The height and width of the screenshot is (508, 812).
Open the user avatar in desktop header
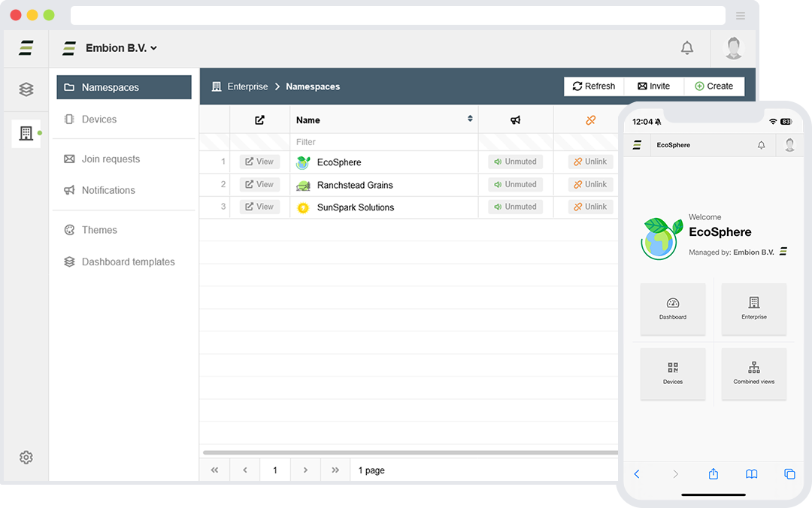pyautogui.click(x=734, y=48)
